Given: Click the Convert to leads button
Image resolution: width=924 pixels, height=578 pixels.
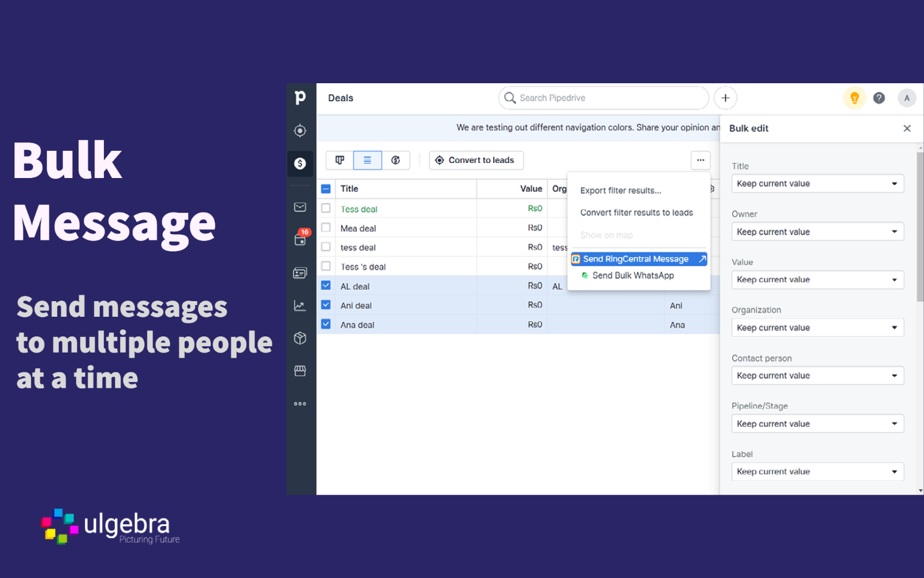Looking at the screenshot, I should [x=476, y=160].
